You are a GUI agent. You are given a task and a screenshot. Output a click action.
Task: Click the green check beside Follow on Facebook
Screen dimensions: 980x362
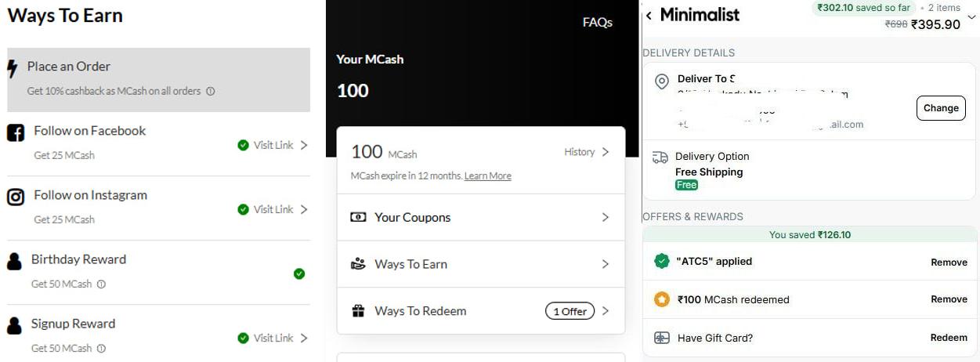[x=243, y=145]
